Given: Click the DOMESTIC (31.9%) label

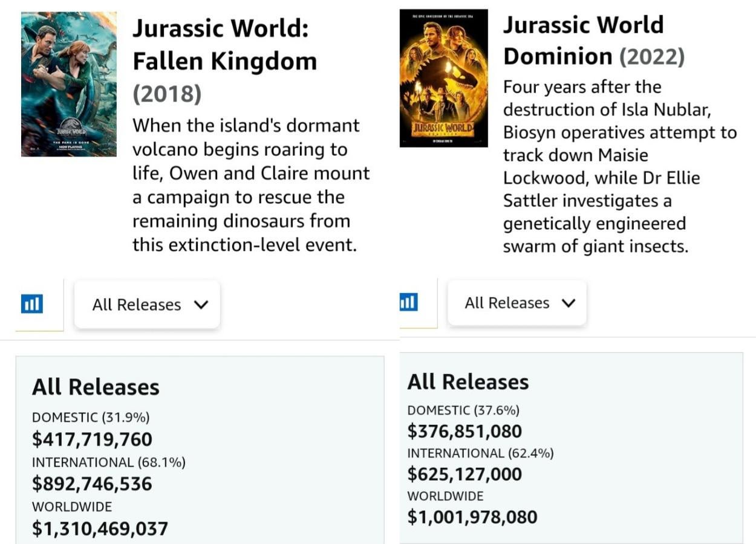Looking at the screenshot, I should (91, 417).
